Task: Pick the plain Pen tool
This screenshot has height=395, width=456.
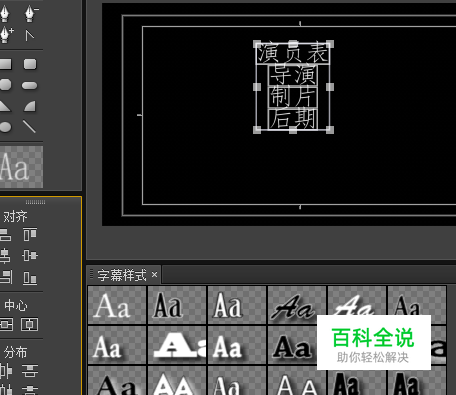Action: point(5,14)
